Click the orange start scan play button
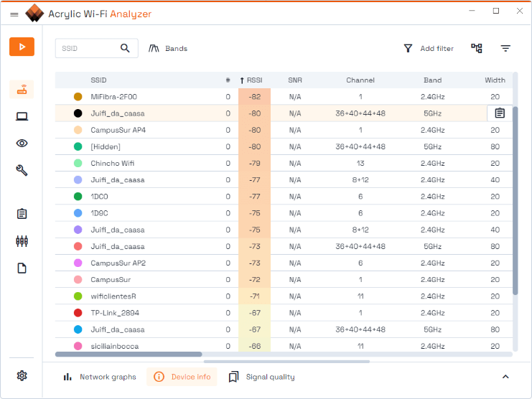The width and height of the screenshot is (532, 399). 22,47
